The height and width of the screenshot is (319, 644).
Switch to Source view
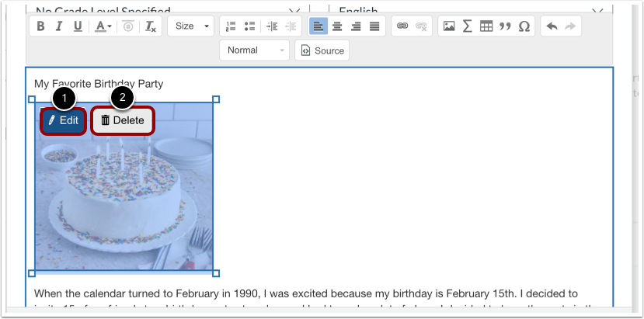click(x=322, y=50)
